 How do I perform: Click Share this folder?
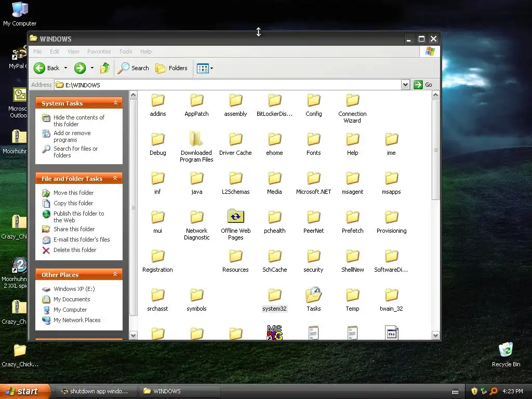pos(74,229)
